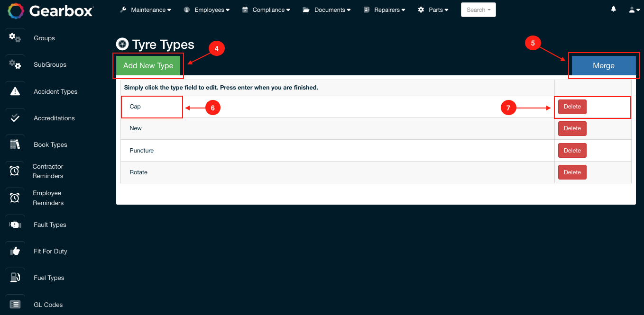
Task: Delete the Puncture tyre type
Action: click(x=572, y=151)
